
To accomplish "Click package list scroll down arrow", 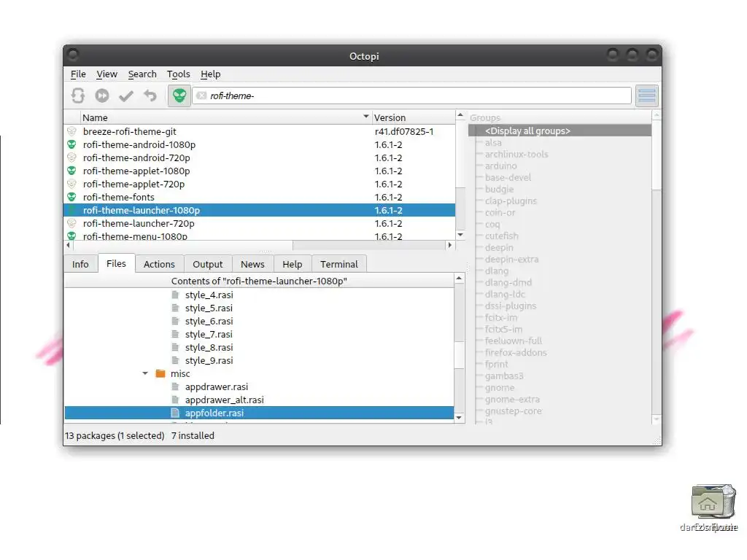I will click(x=460, y=235).
